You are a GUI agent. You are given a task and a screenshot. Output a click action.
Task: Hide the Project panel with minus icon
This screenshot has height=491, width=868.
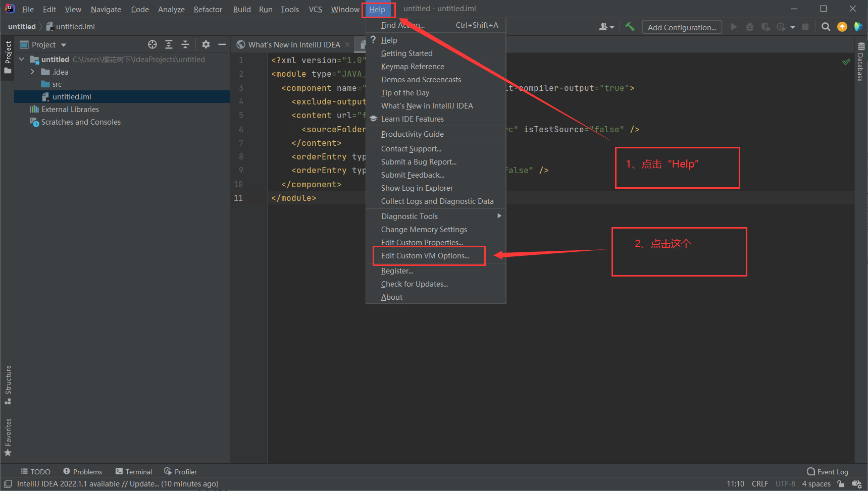(222, 44)
